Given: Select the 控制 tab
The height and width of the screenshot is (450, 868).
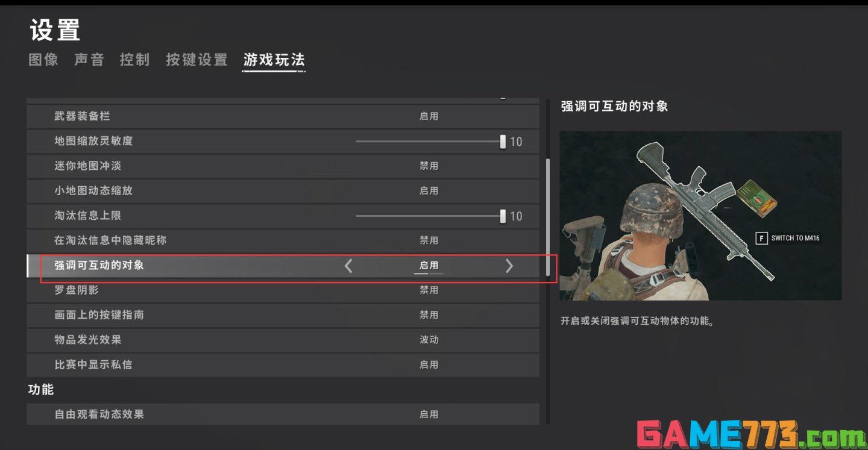Looking at the screenshot, I should (x=134, y=60).
